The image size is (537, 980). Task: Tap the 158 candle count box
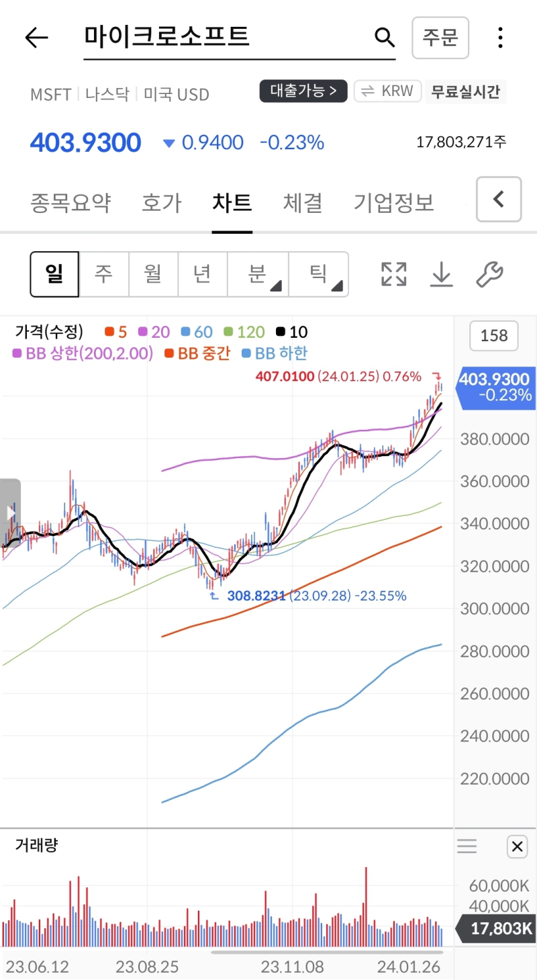(493, 336)
